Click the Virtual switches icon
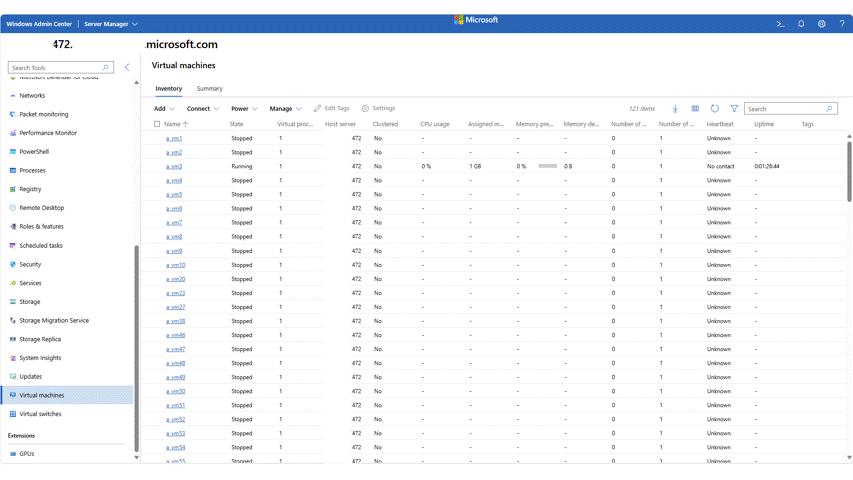This screenshot has height=480, width=853. (x=13, y=414)
